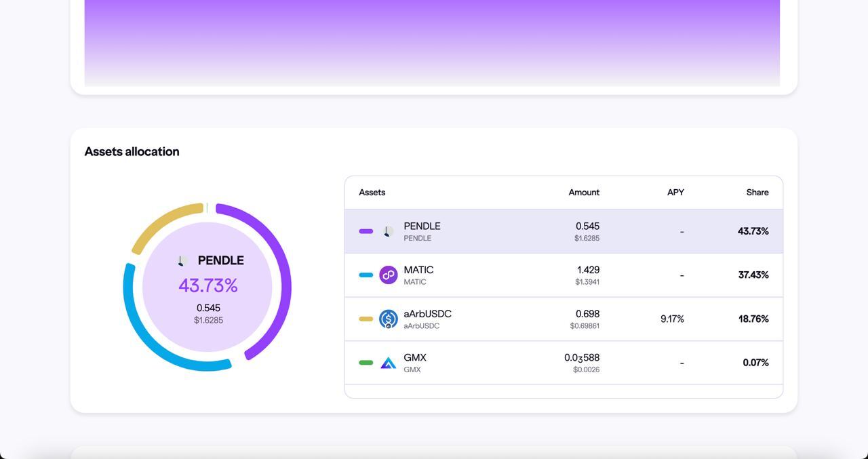
Task: Click the blue MATIC legend swatch
Action: 366,275
